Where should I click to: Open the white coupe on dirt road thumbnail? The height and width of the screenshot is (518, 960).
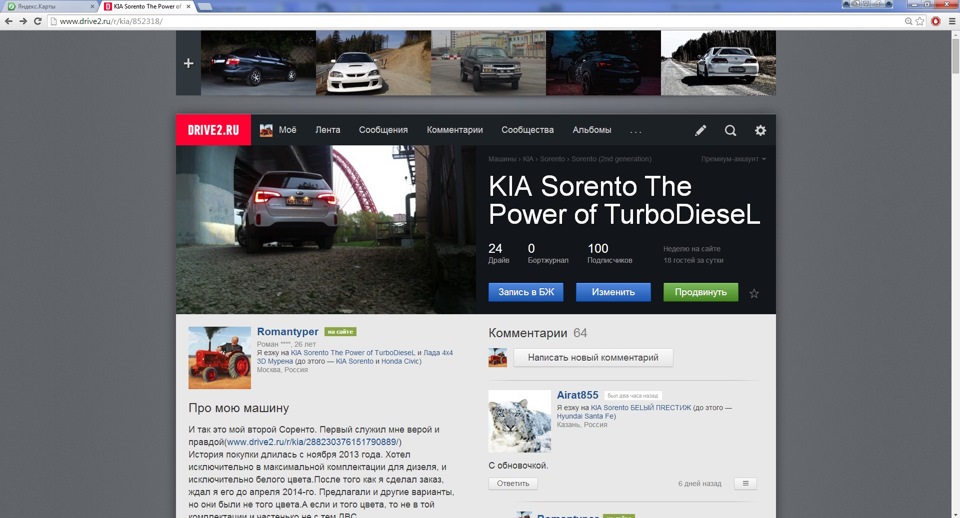(x=373, y=63)
